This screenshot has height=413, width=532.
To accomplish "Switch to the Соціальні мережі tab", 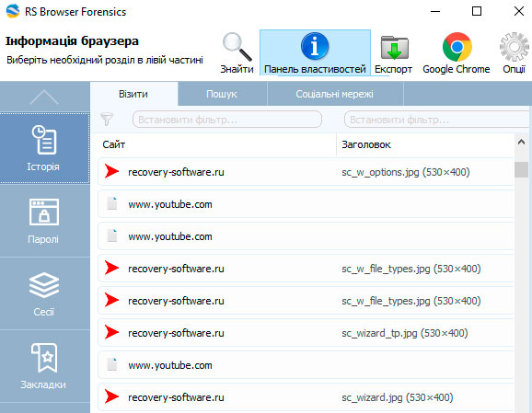I will point(335,94).
